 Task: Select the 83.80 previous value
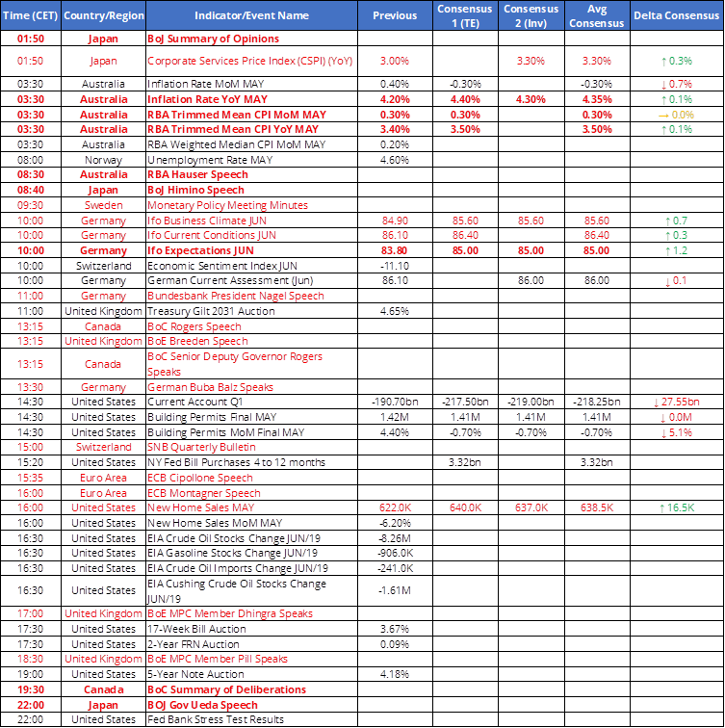pyautogui.click(x=395, y=250)
